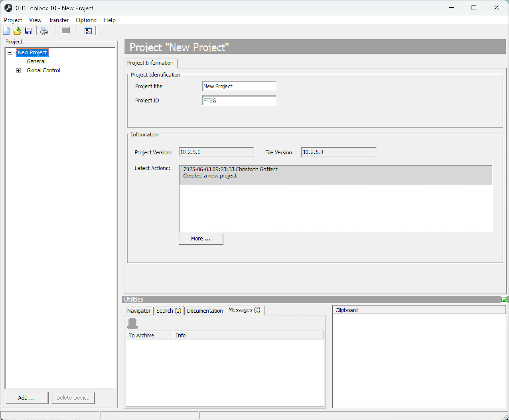Image resolution: width=509 pixels, height=420 pixels.
Task: Select the Project Information tab
Action: click(x=150, y=63)
